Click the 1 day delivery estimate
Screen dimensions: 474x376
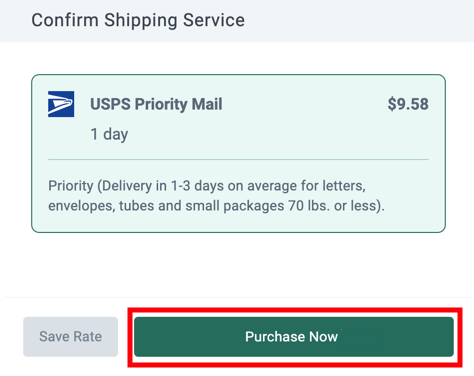109,134
